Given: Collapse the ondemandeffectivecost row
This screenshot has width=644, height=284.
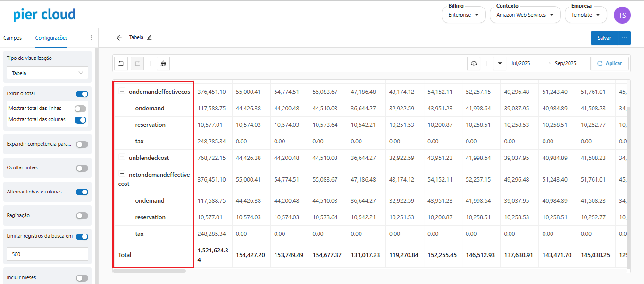Looking at the screenshot, I should pos(122,92).
